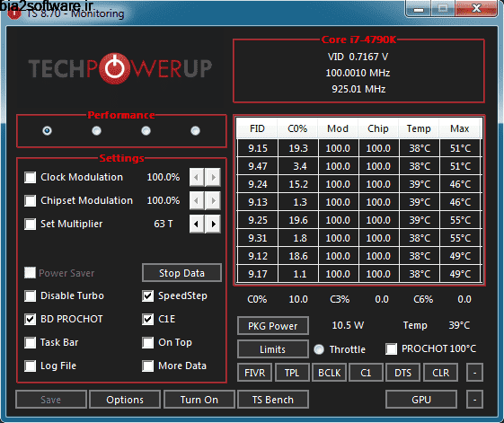Click the FID value 9.15
504x423 pixels.
point(258,148)
